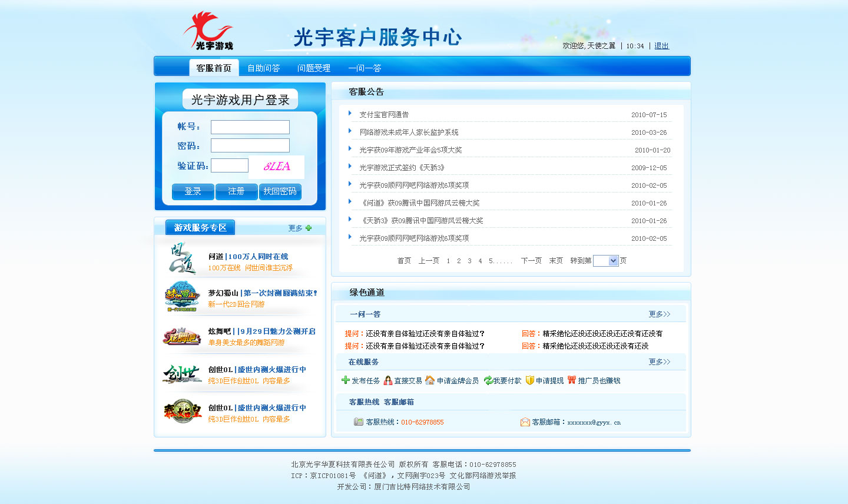
Task: Open the 问道 game logo thumbnail
Action: pos(181,259)
